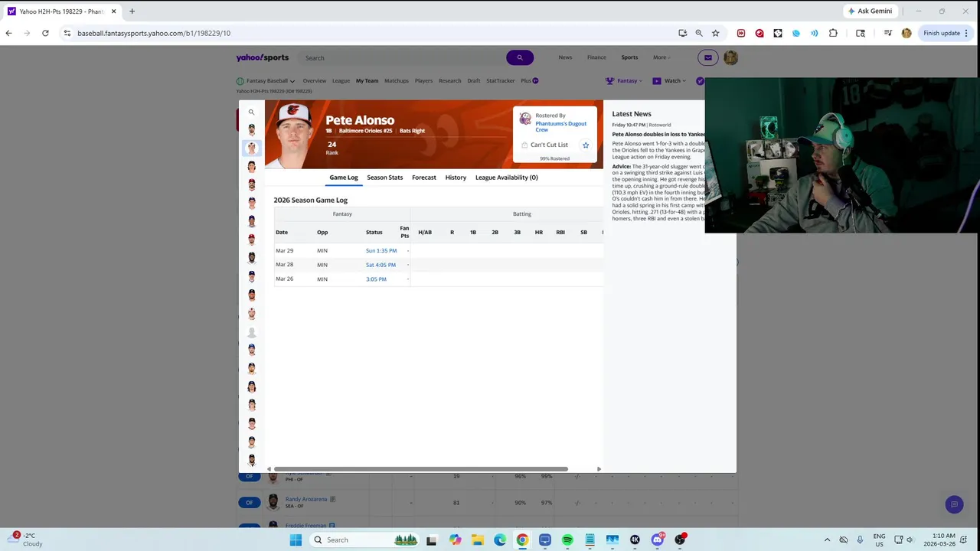
Task: Launch Spotify from the taskbar
Action: pos(567,540)
